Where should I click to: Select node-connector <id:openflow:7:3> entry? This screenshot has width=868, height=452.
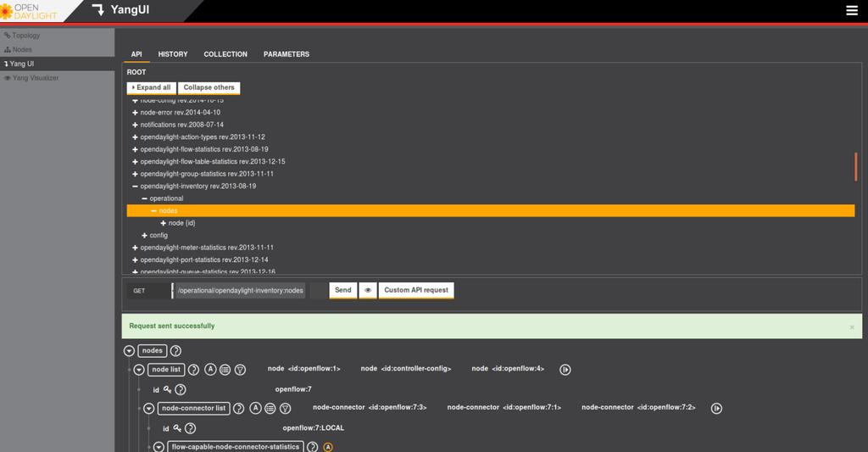click(370, 408)
